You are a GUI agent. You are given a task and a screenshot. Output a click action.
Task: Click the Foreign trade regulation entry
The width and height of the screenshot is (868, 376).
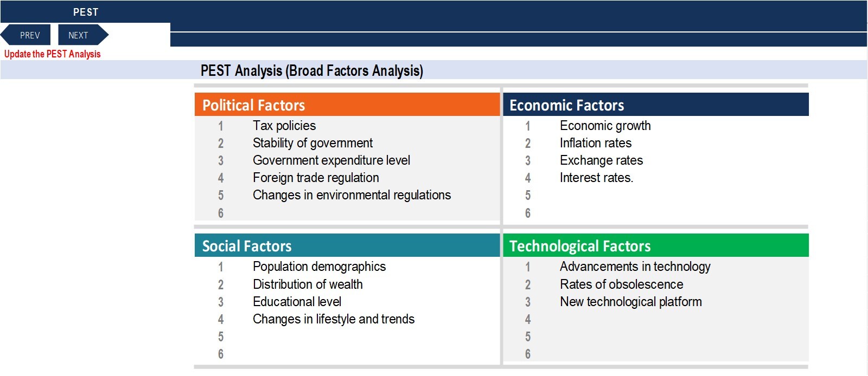[x=316, y=178]
